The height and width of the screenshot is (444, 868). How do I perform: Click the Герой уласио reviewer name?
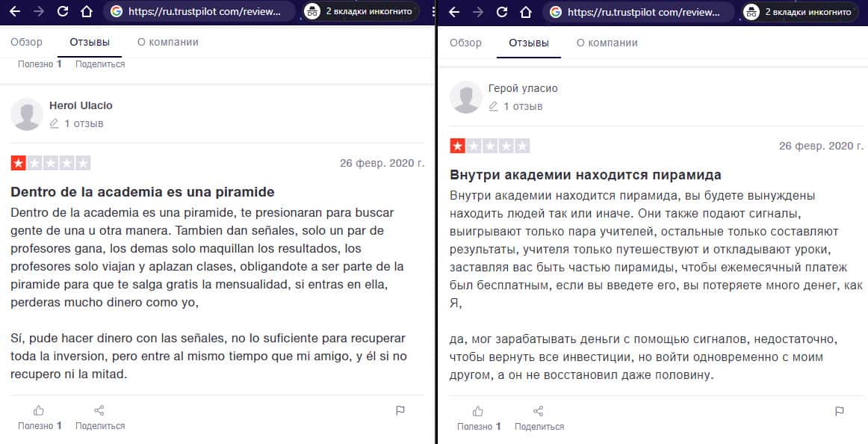click(x=522, y=88)
